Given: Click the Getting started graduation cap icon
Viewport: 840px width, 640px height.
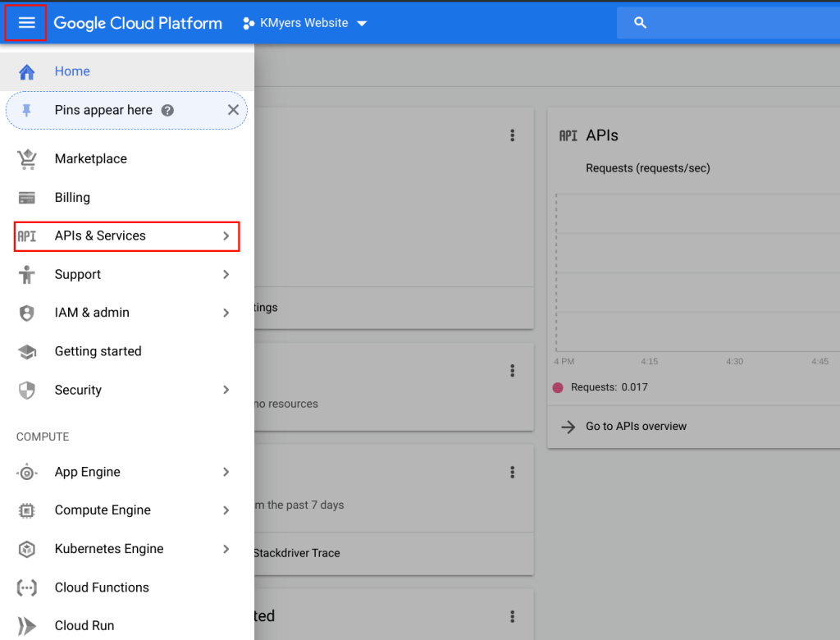Looking at the screenshot, I should (27, 352).
